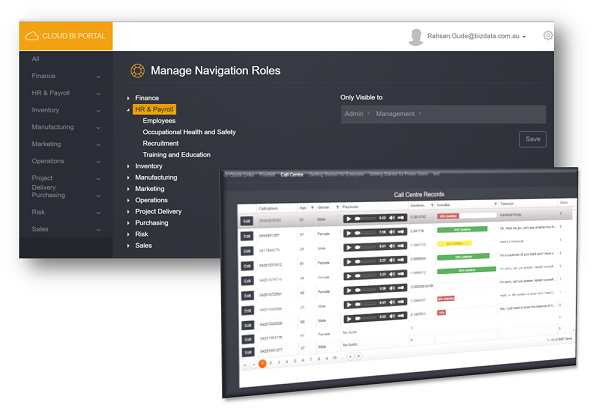Screen dimensions: 593x408
Task: Select the Recruitment tree item
Action: pyautogui.click(x=160, y=143)
